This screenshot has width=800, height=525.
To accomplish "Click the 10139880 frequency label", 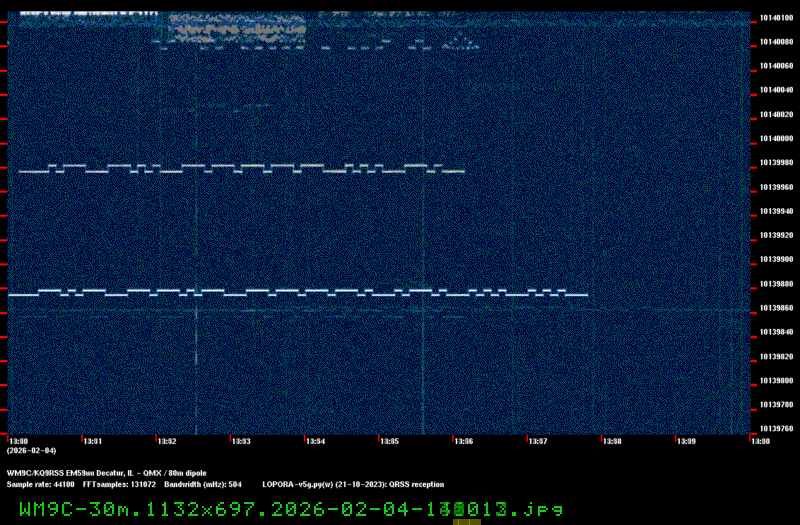I will [x=776, y=284].
